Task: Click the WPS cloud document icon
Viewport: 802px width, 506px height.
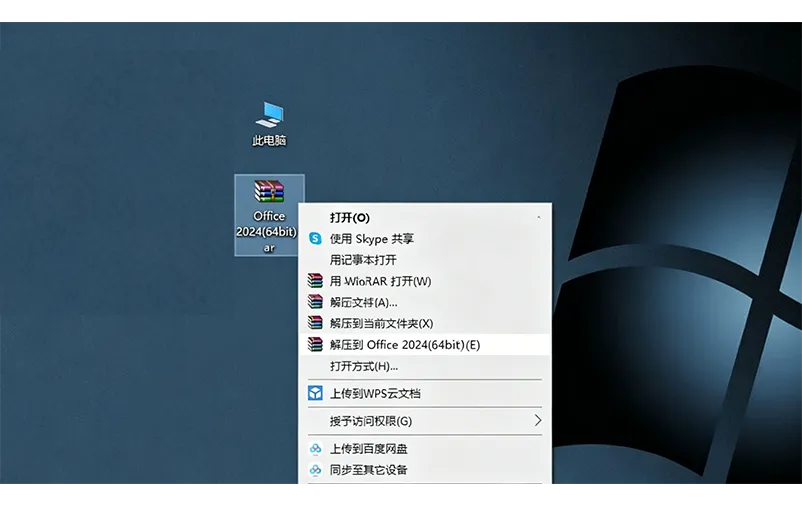Action: [x=315, y=393]
